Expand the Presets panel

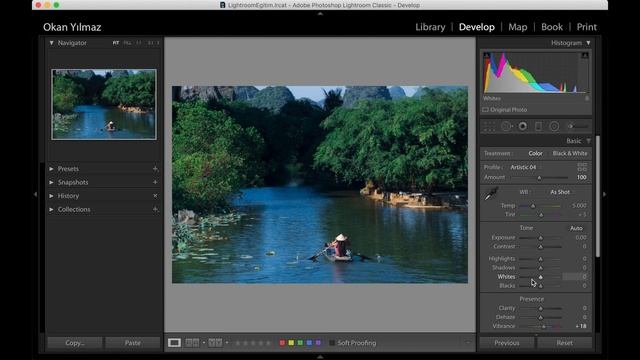[51, 169]
